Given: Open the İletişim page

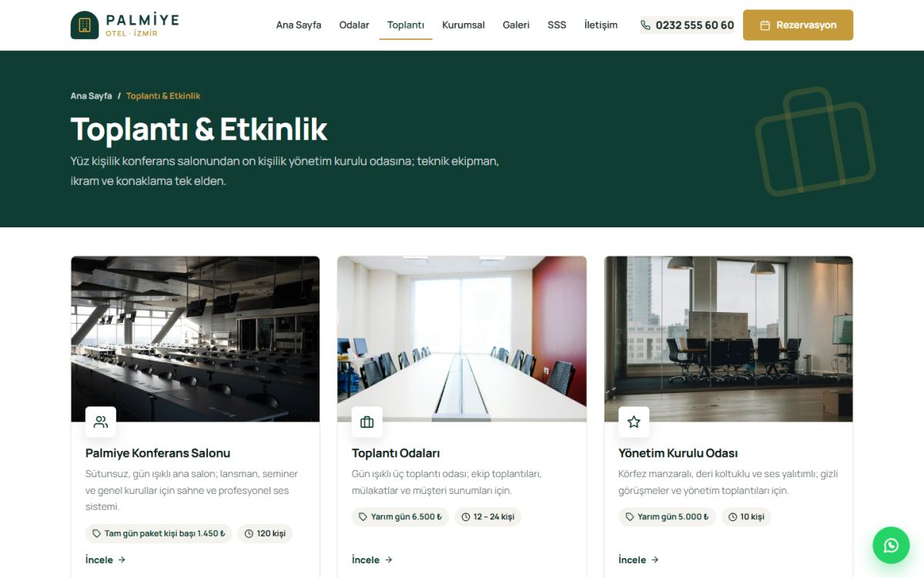Looking at the screenshot, I should 601,25.
